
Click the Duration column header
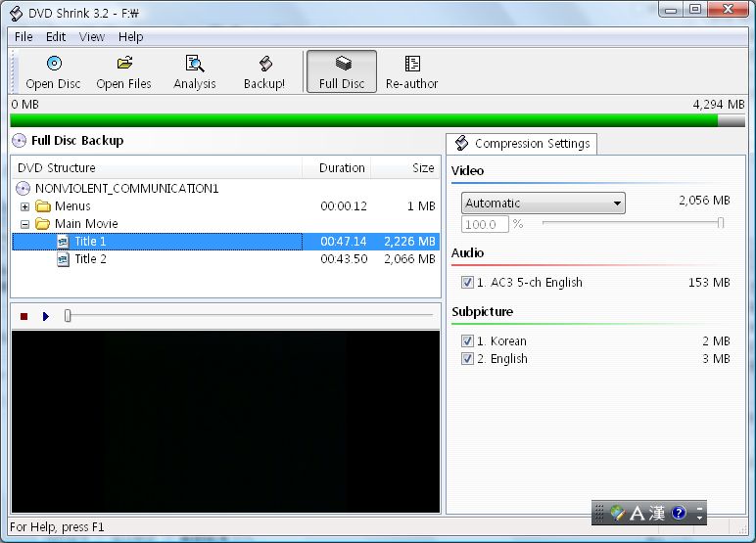(337, 167)
